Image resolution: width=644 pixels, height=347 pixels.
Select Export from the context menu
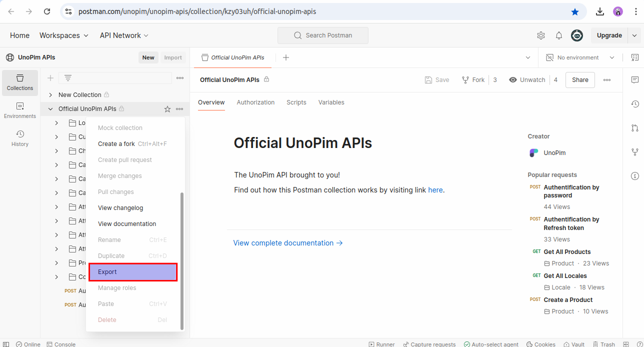tap(133, 272)
